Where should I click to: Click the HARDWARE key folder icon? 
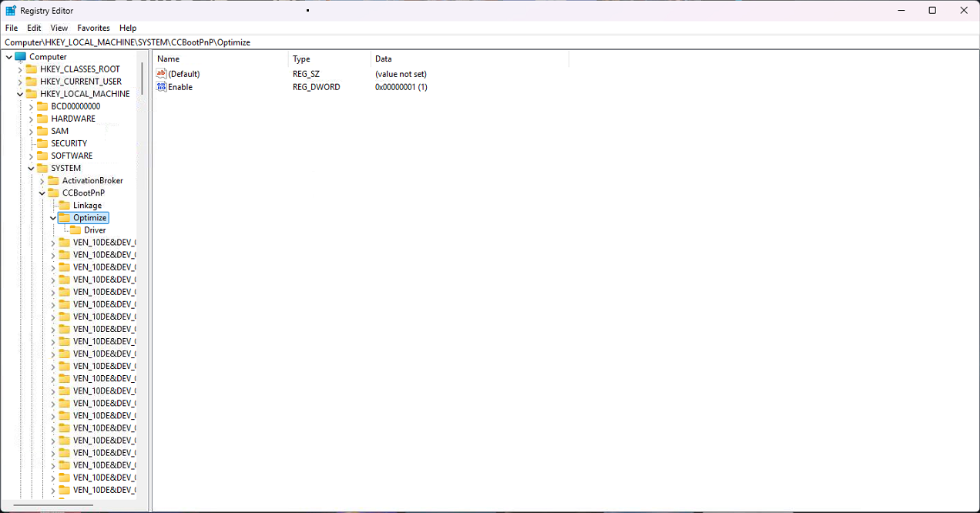(42, 119)
